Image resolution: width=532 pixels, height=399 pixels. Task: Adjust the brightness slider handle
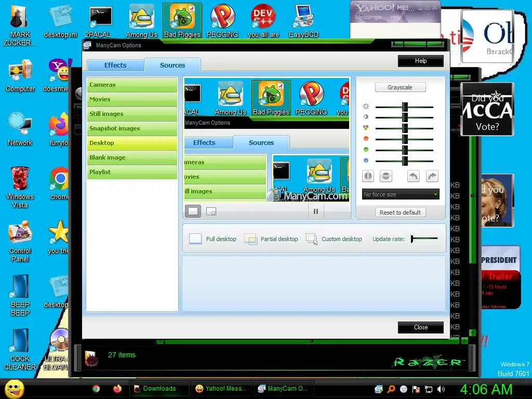tap(405, 107)
